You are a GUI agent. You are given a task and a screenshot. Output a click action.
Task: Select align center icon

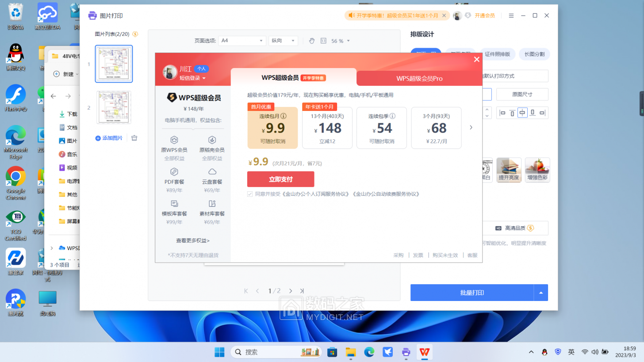tap(522, 113)
